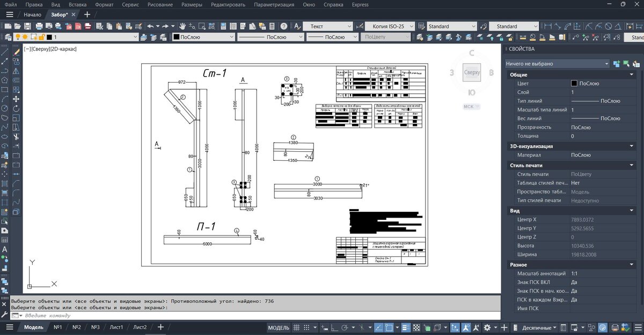Open the Ничего не выбрано selection dropdown

tap(557, 64)
